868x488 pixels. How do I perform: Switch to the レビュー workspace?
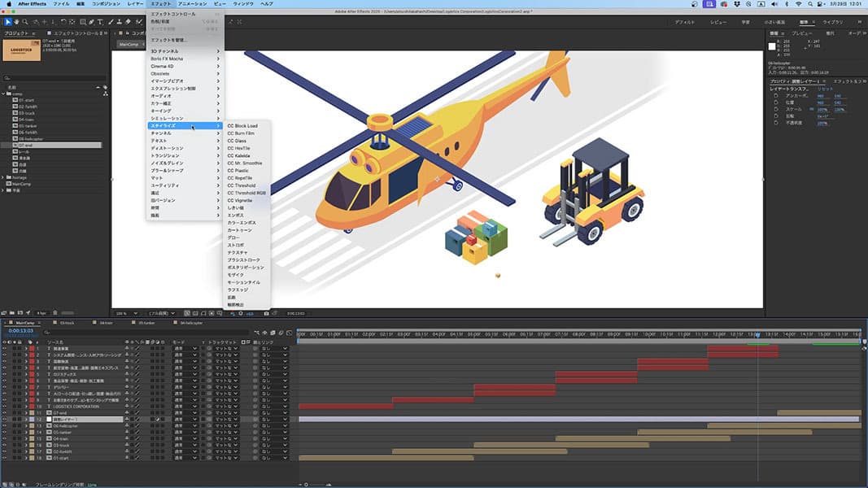pos(718,22)
